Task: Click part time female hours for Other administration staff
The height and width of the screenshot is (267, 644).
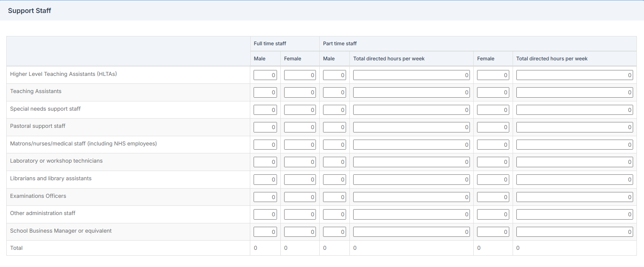Action: click(x=574, y=214)
